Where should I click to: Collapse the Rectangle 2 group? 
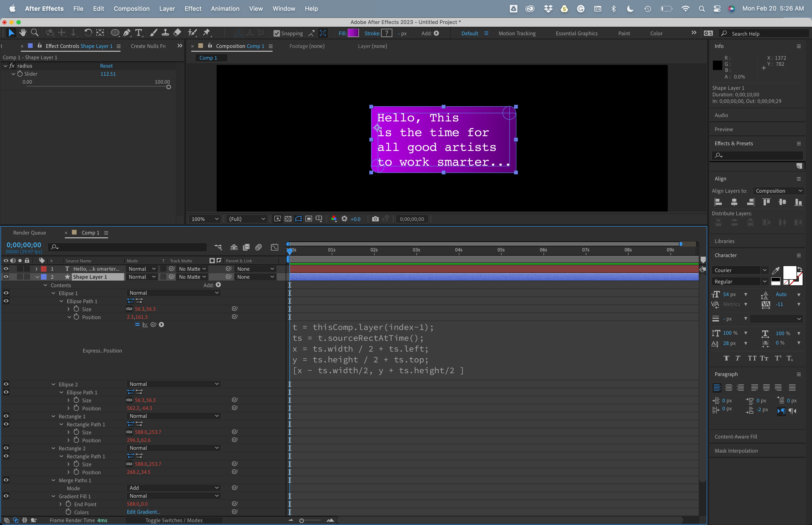[54, 448]
